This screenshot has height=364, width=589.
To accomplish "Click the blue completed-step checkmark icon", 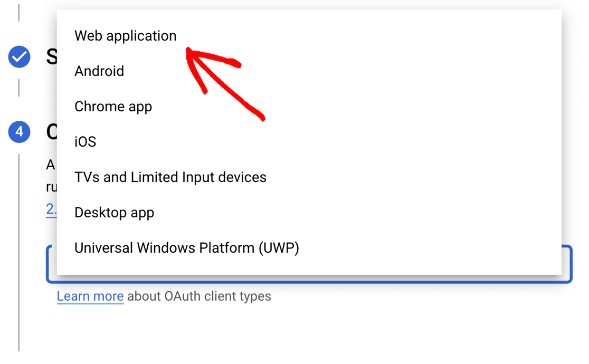I will tap(19, 57).
